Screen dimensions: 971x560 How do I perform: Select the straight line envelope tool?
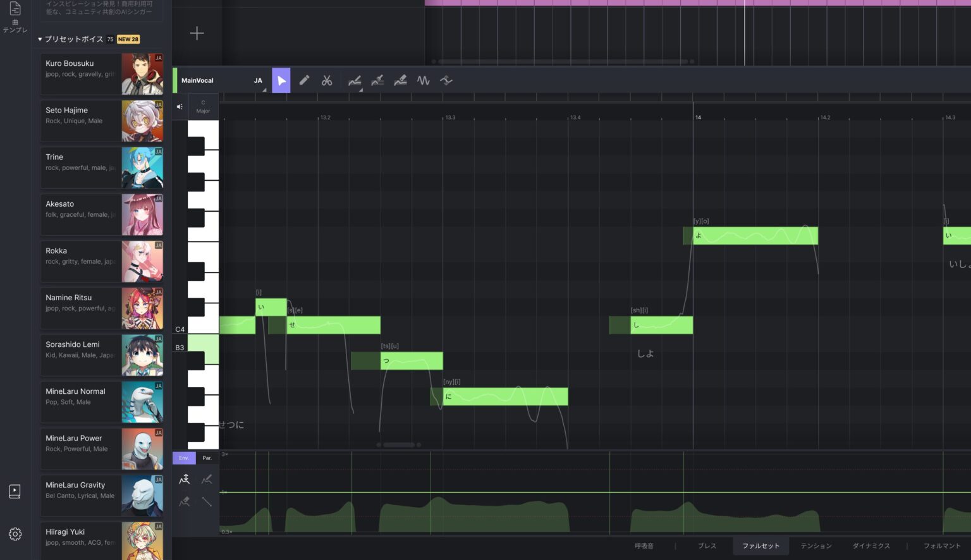coord(207,501)
